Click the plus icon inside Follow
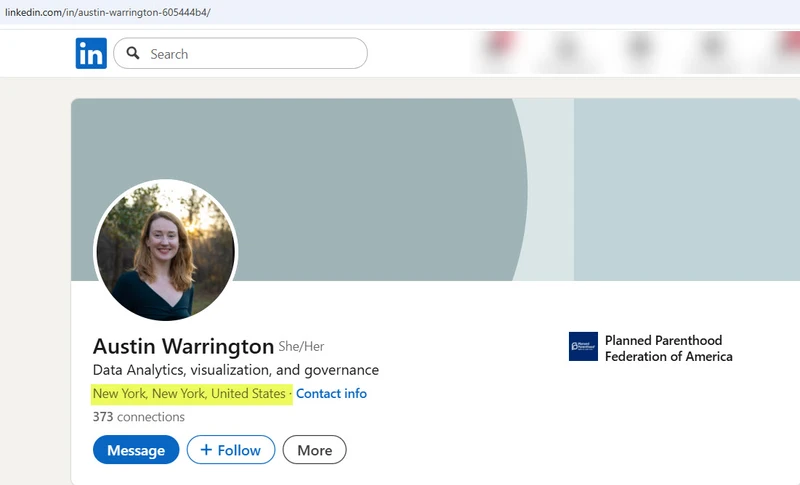 click(x=206, y=450)
